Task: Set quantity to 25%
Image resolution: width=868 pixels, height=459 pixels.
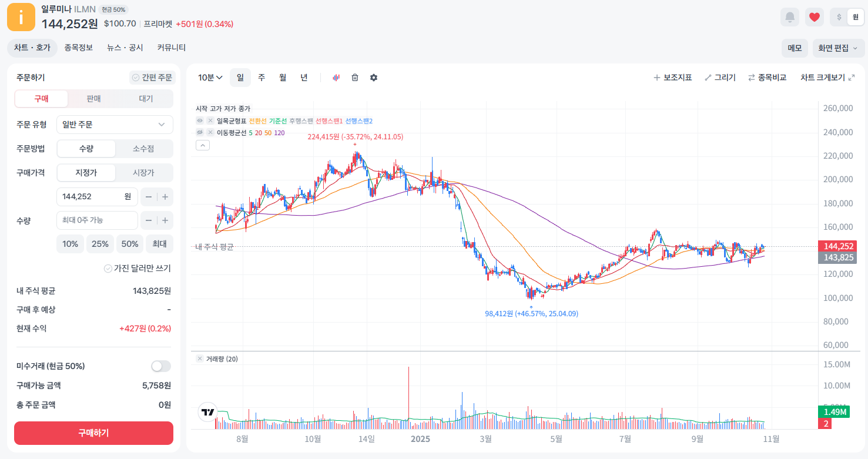Action: click(x=100, y=244)
